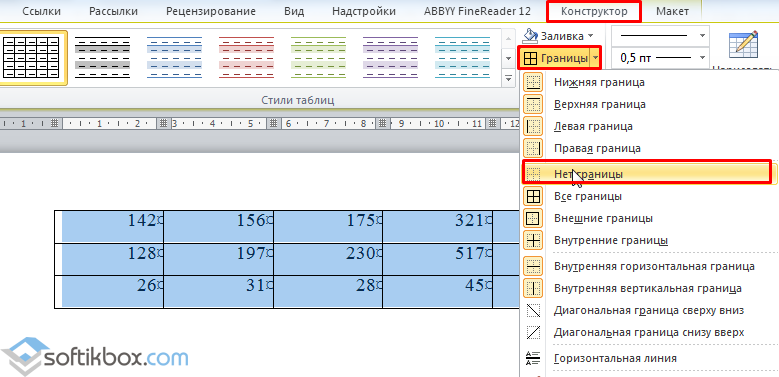The height and width of the screenshot is (377, 779).
Task: Click the Нижняя граница border icon
Action: pyautogui.click(x=533, y=82)
